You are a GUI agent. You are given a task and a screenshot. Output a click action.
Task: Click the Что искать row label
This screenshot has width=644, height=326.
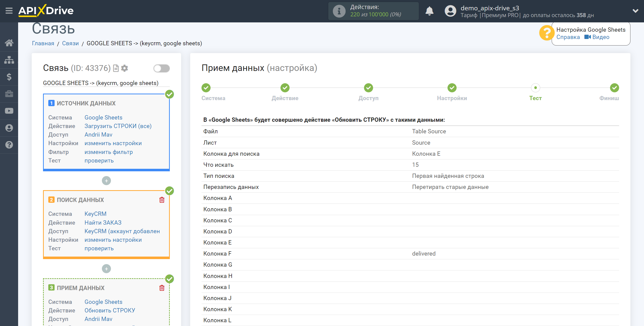(218, 165)
